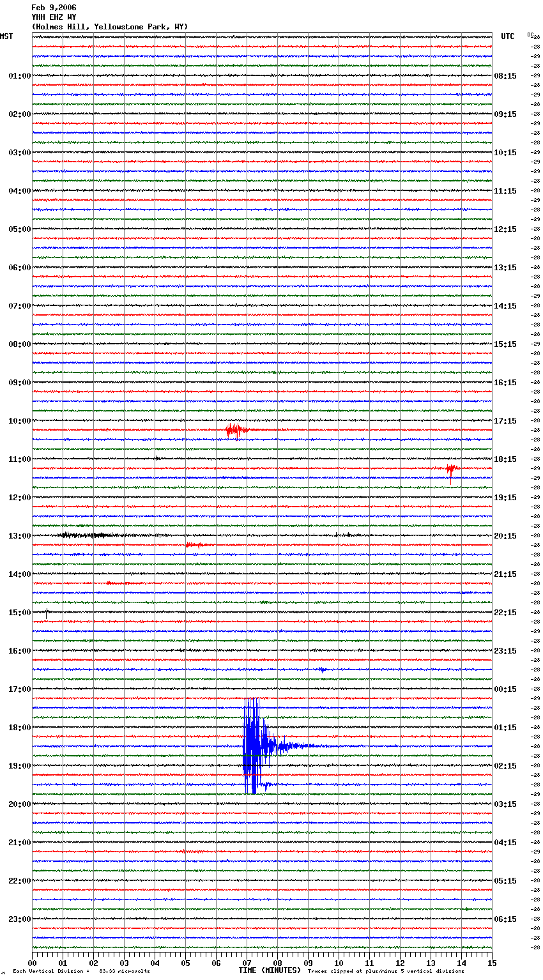Click the TIME (MINUTES) axis title
The width and height of the screenshot is (543, 980).
point(270,970)
